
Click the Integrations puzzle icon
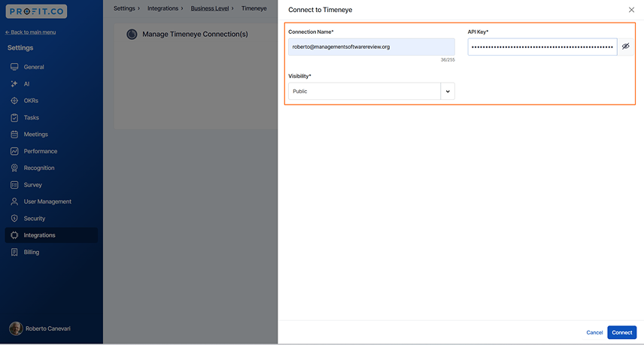[14, 235]
